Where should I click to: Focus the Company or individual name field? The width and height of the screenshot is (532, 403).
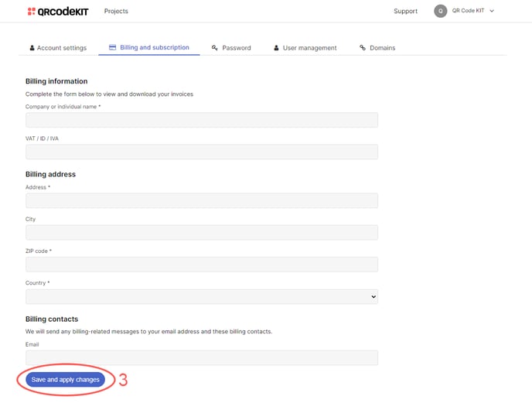201,120
